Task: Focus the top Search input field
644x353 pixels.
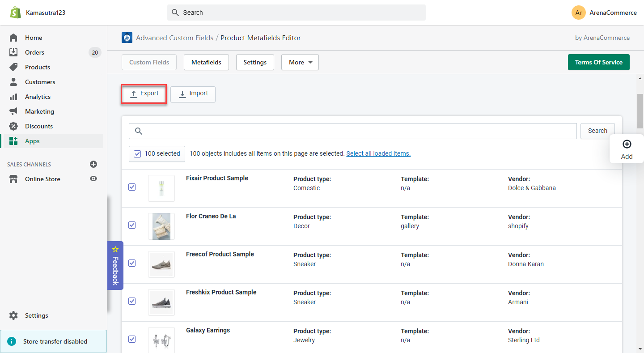Action: click(297, 13)
